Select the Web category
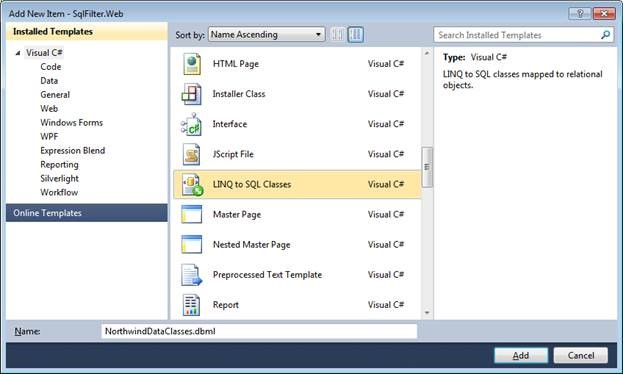Viewport: 623px width, 374px height. [x=49, y=109]
